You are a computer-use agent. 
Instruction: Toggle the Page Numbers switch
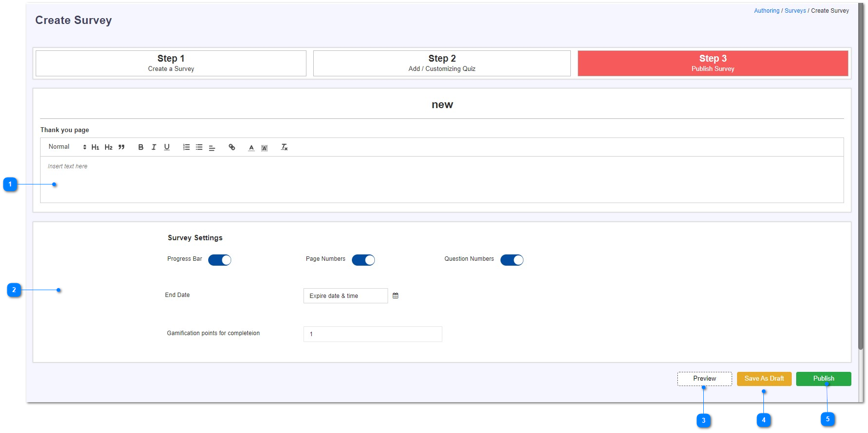[x=363, y=260]
